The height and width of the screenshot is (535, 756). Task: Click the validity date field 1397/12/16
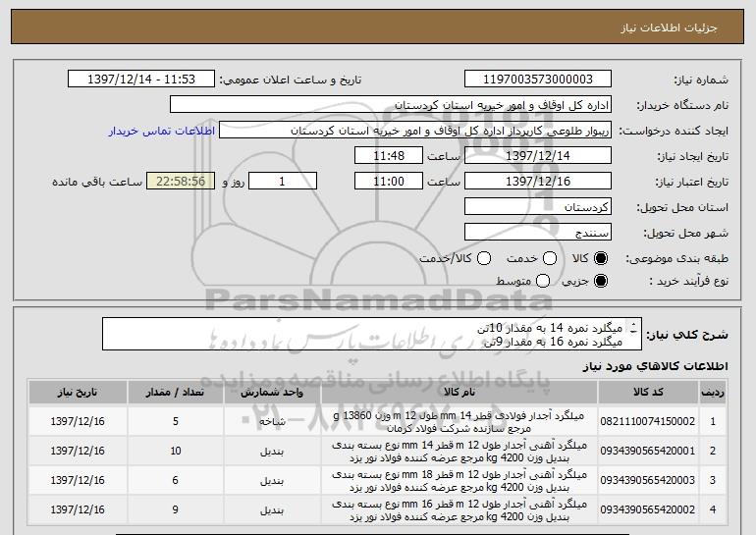538,182
